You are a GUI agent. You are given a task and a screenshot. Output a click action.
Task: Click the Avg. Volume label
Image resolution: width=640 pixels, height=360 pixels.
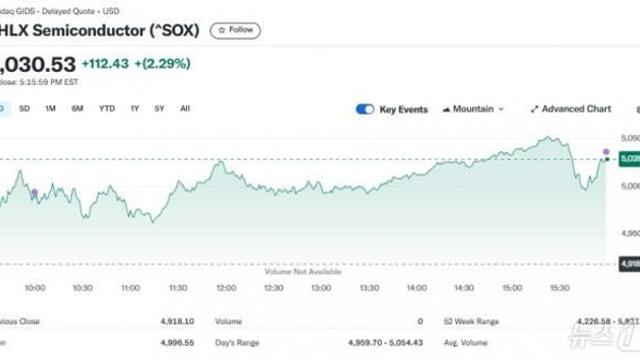coord(466,343)
